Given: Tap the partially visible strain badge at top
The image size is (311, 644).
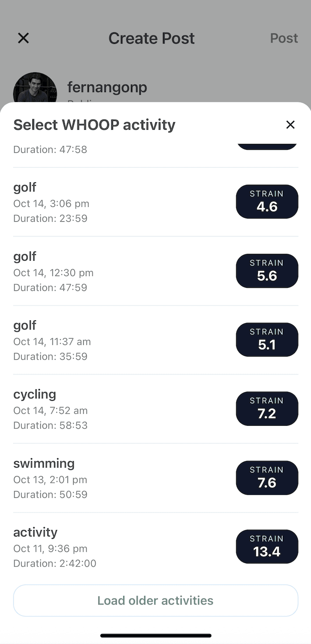Looking at the screenshot, I should [x=267, y=145].
